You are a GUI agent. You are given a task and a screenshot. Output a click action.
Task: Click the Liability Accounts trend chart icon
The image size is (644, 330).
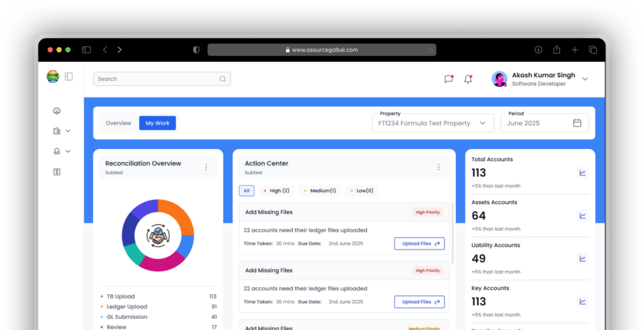point(582,258)
